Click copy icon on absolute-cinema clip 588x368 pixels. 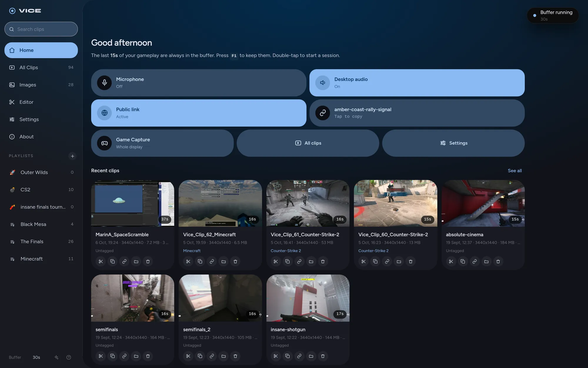463,261
